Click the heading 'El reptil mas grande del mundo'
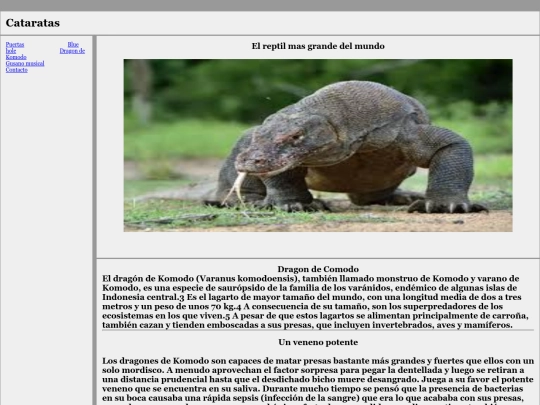The image size is (540, 405). click(x=318, y=46)
